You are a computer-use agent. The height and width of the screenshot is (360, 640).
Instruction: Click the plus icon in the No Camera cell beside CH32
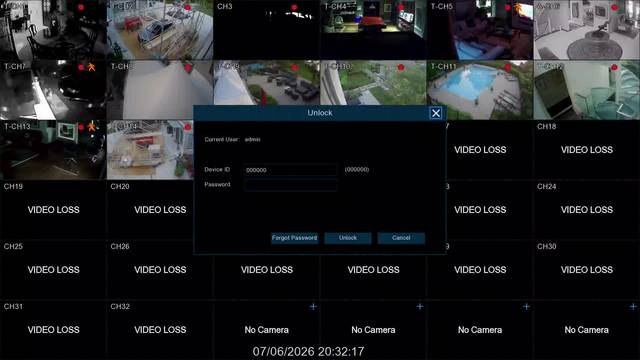313,307
